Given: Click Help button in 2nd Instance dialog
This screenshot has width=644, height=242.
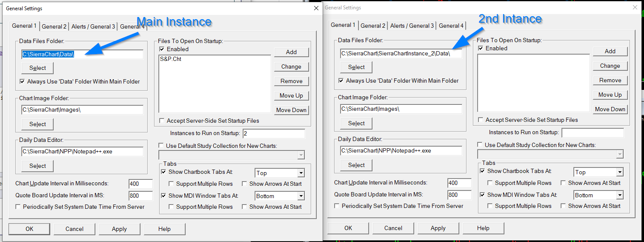Looking at the screenshot, I should click(483, 228).
